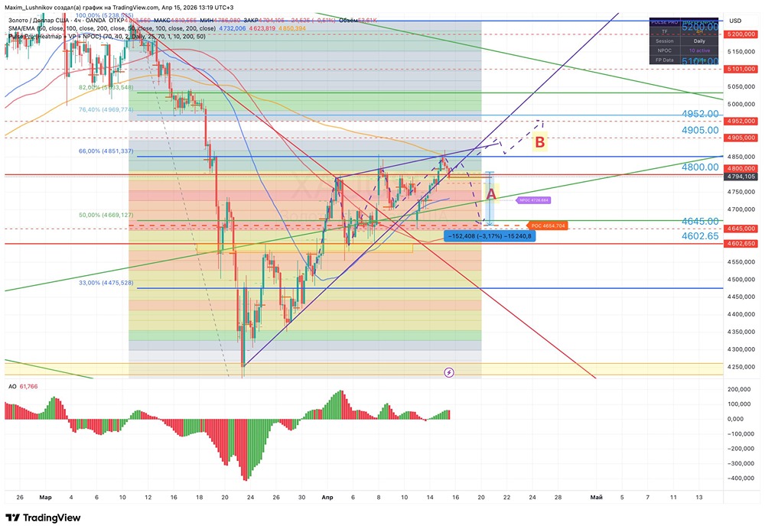
Task: Click the Maxim_Lushnikov author caption at top
Action: click(x=119, y=8)
